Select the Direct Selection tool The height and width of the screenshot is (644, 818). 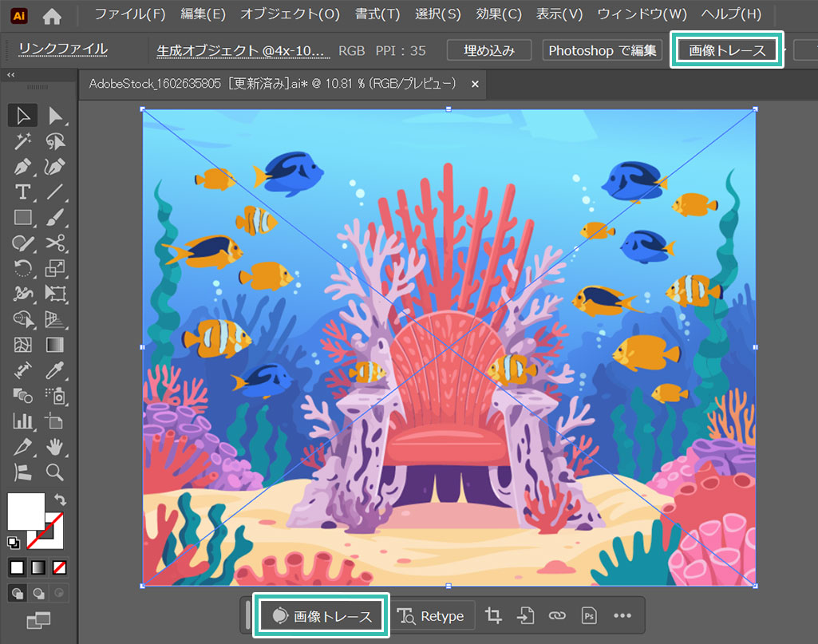tap(55, 116)
